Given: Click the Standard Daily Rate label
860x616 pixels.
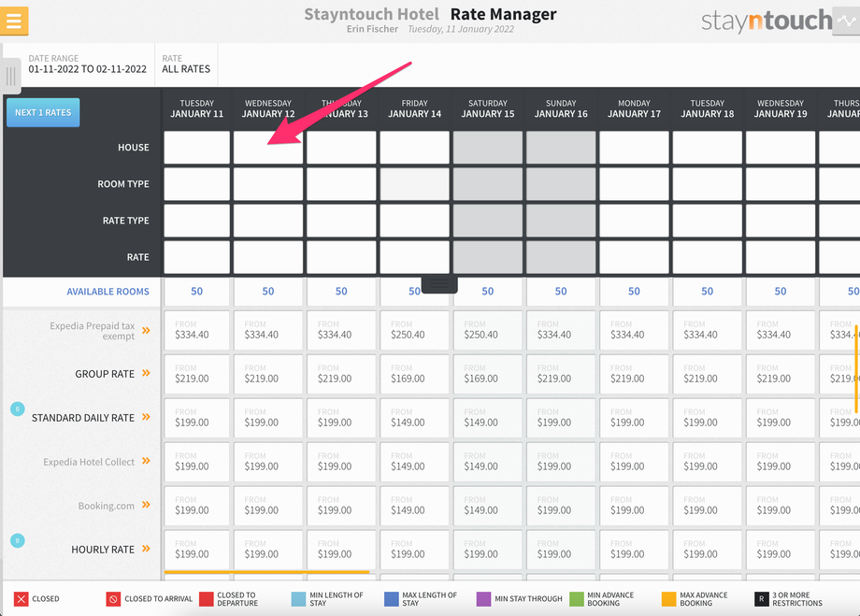Looking at the screenshot, I should (83, 418).
